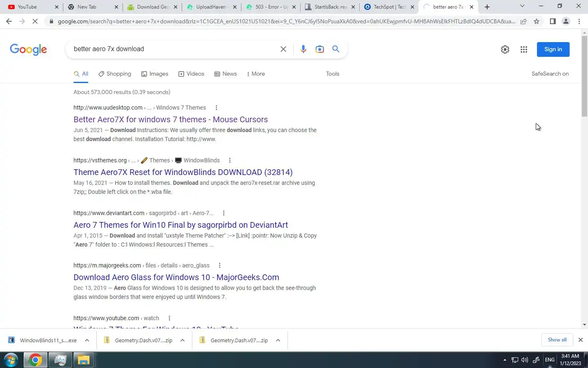Click the search query input field
This screenshot has height=368, width=588.
pyautogui.click(x=174, y=49)
